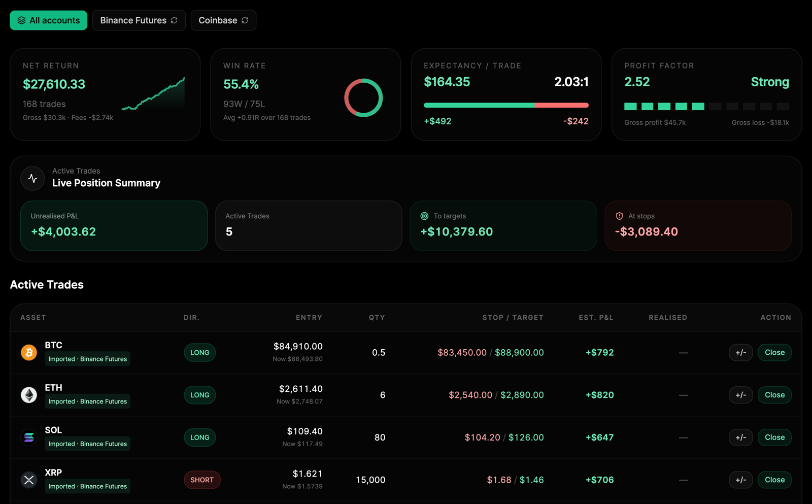This screenshot has width=812, height=504.
Task: Close the SOL trade
Action: click(x=774, y=437)
